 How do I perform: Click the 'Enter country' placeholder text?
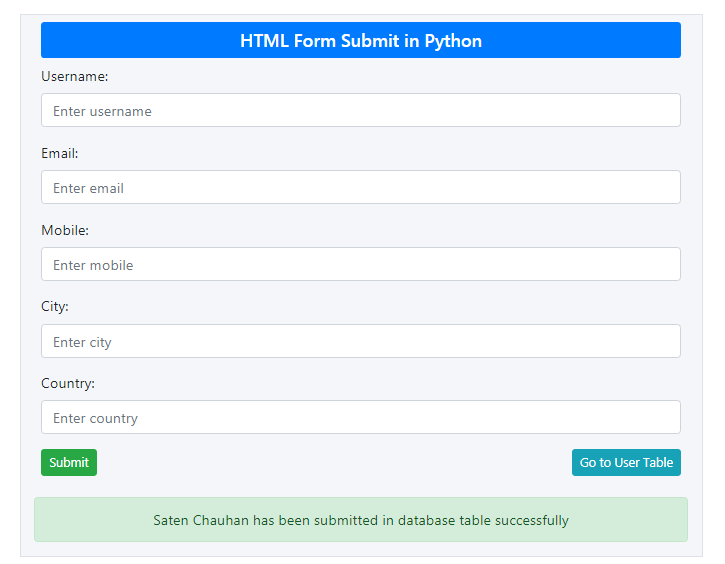[x=95, y=418]
